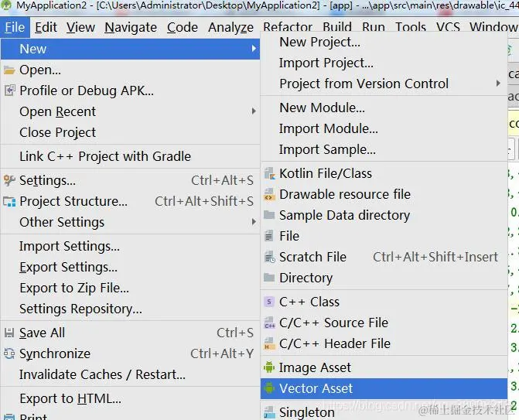Click the Profile or Debug APK icon

(x=9, y=90)
